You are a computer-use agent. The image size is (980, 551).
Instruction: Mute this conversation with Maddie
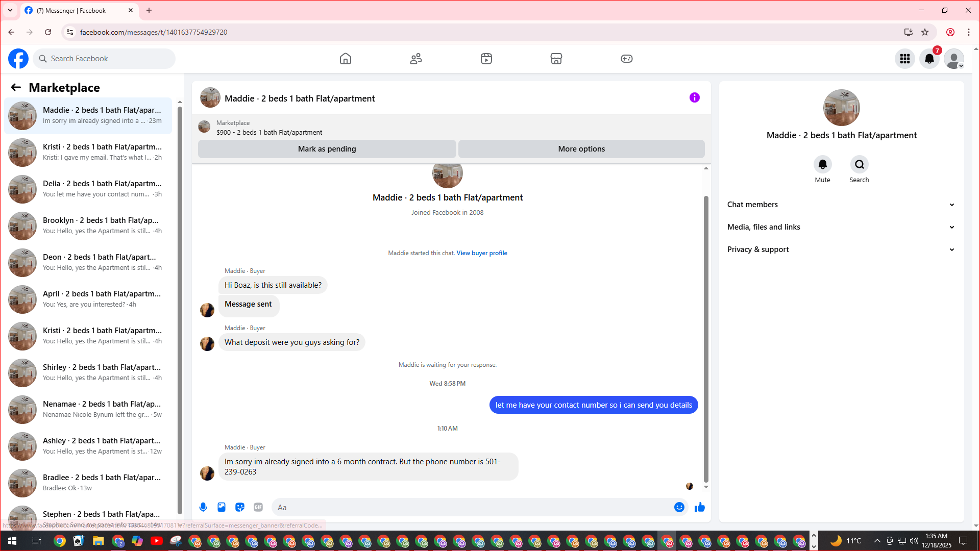point(822,165)
